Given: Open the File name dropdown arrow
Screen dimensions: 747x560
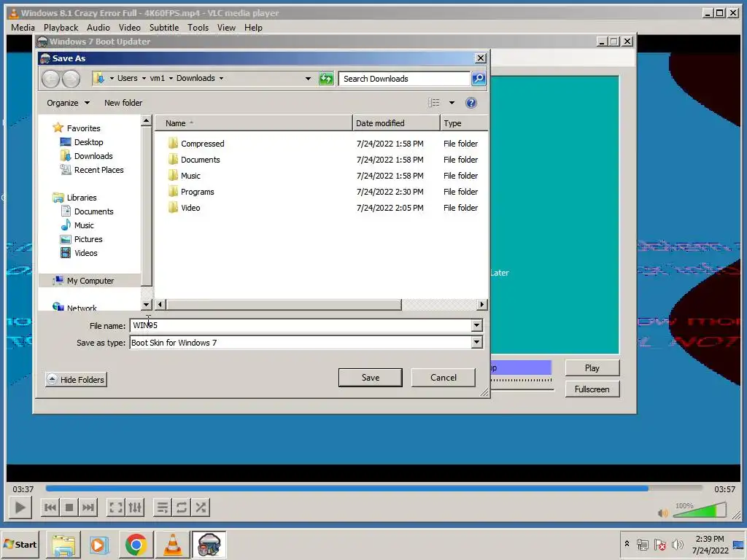Looking at the screenshot, I should coord(476,325).
